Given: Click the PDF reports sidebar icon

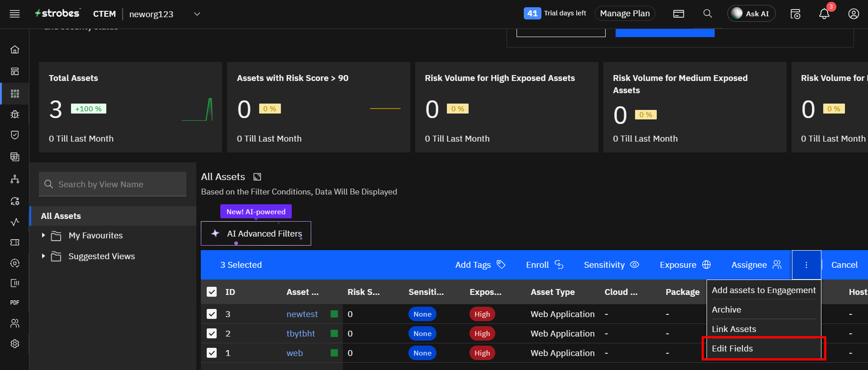Looking at the screenshot, I should coord(15,303).
